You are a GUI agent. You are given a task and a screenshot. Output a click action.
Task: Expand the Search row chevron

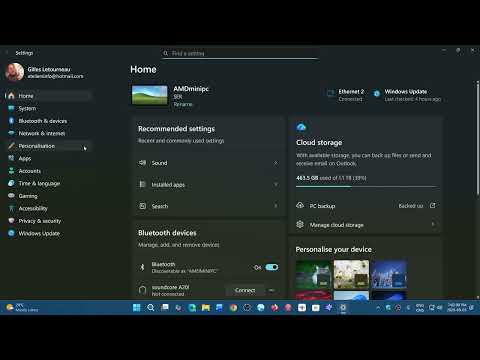point(276,206)
